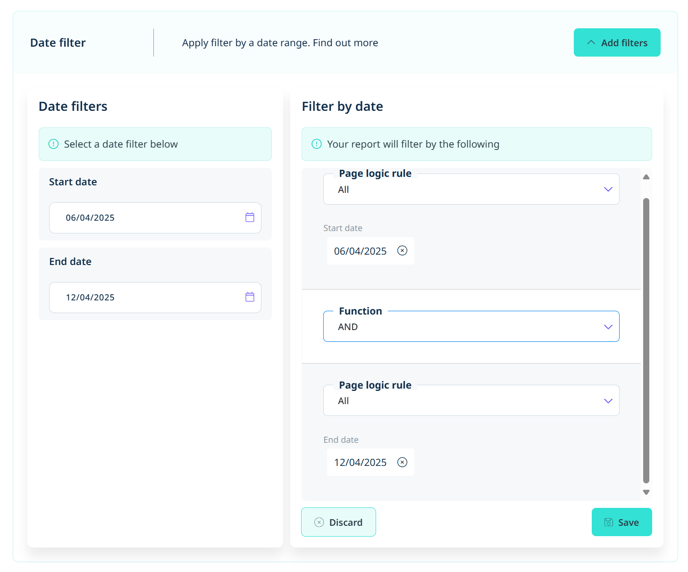Discard the filter changes

(x=338, y=522)
